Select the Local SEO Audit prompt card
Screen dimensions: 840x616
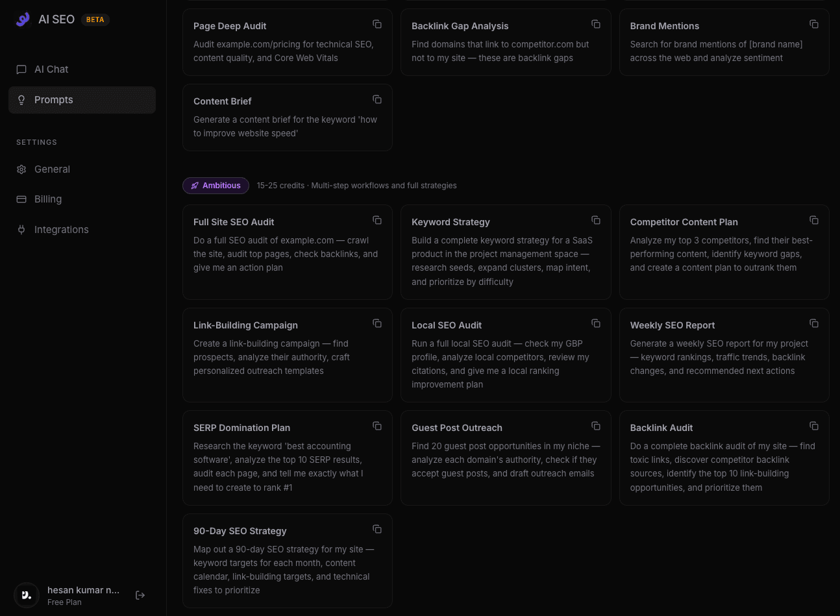point(506,354)
